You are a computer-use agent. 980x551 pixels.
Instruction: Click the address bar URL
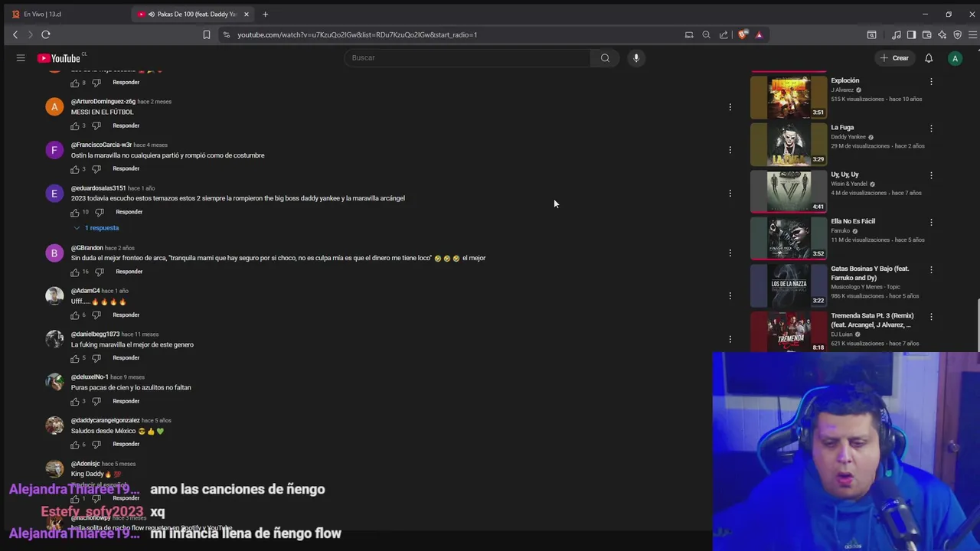[357, 34]
